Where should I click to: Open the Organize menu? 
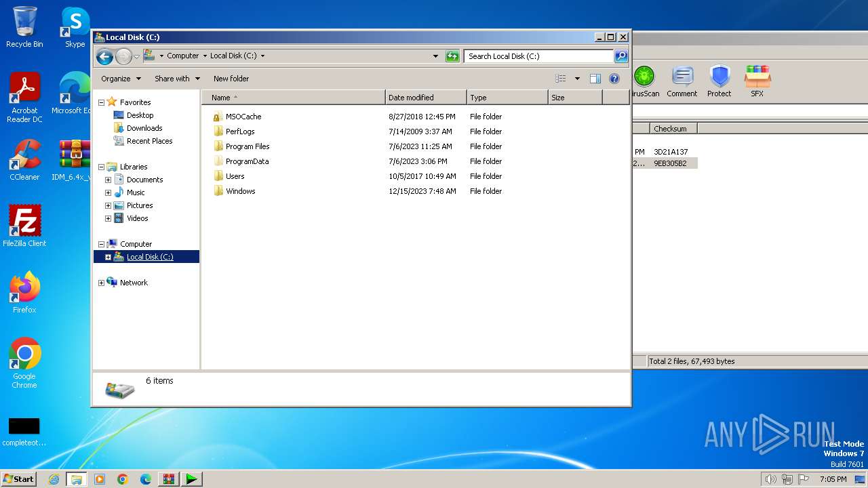[121, 79]
